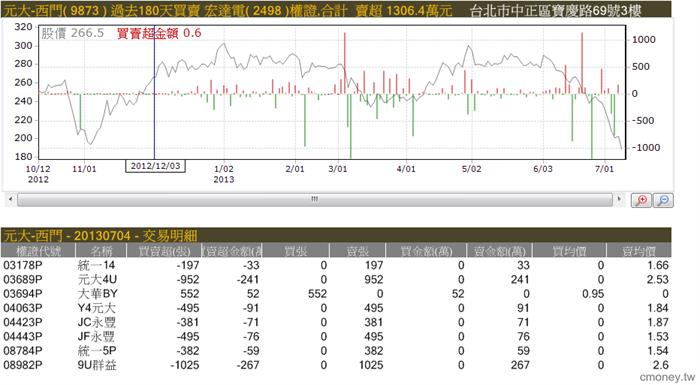700x385 pixels.
Task: Sort by the 買金額(萬) column header
Action: [426, 251]
